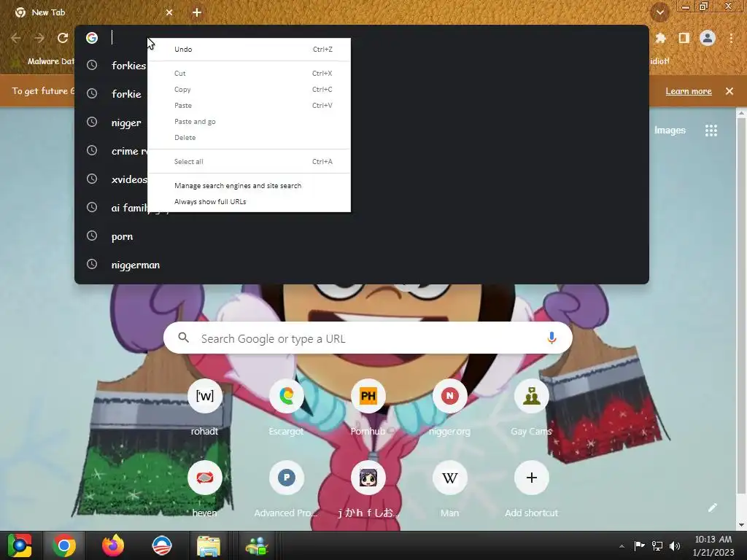Select Paste and go
747x560 pixels.
tap(249, 122)
